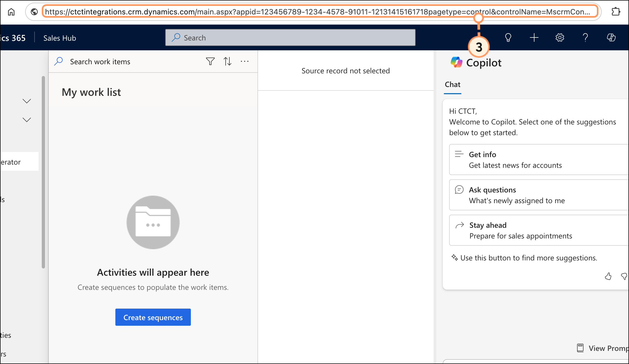Screen dimensions: 629x364
Task: Click the Ask questions suggestion card
Action: click(539, 195)
